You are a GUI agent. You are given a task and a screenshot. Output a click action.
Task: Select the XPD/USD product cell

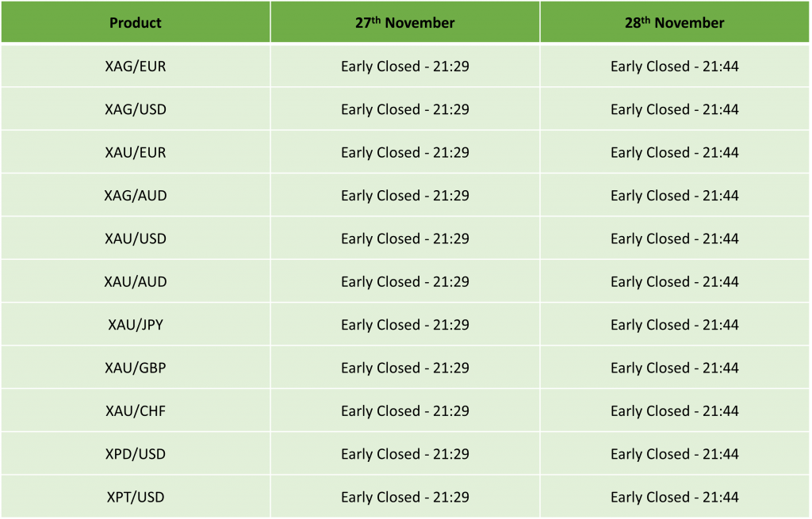(x=136, y=454)
